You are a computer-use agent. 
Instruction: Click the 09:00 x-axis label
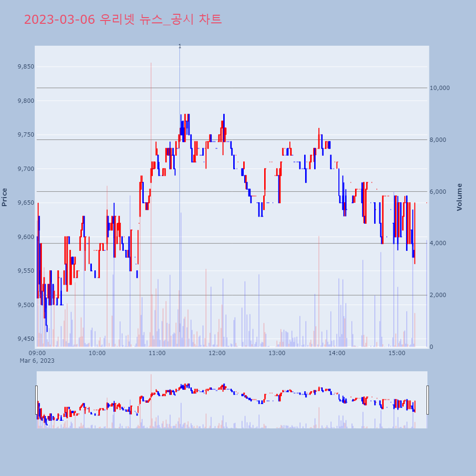point(37,353)
